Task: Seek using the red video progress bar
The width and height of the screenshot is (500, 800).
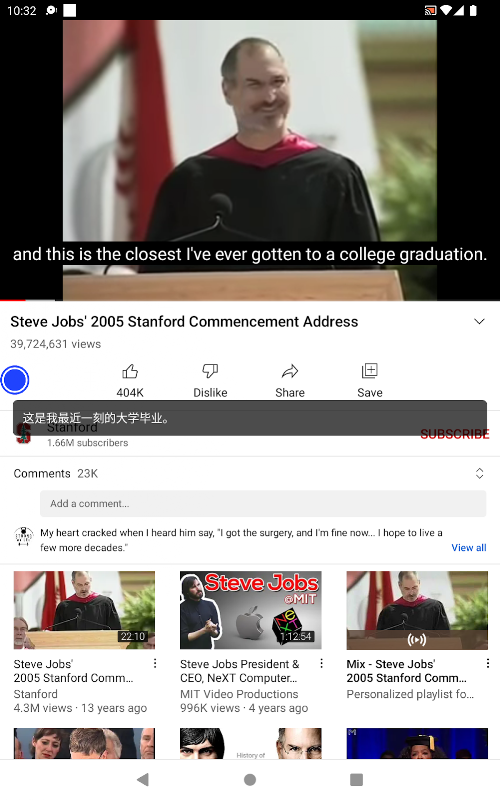Action: [x=250, y=300]
